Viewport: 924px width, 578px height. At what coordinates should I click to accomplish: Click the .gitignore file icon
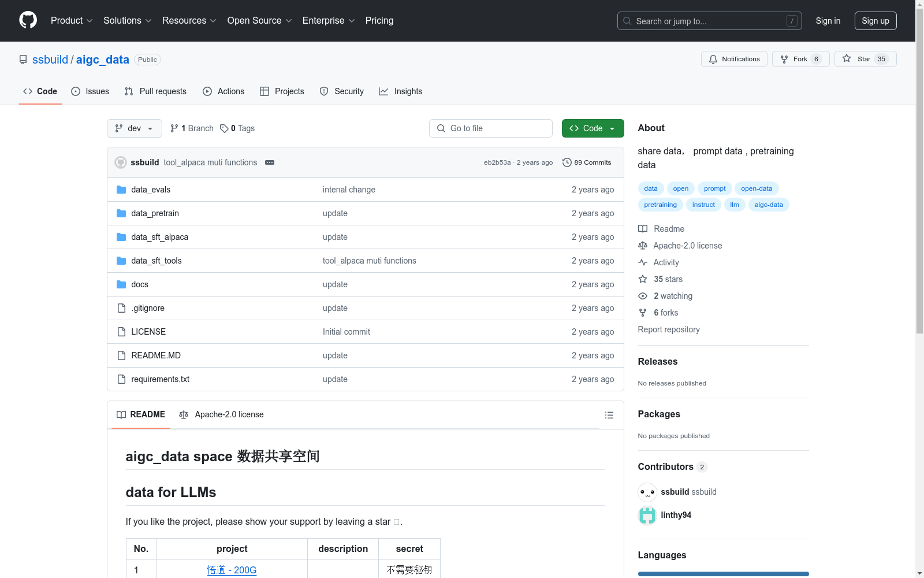[121, 308]
